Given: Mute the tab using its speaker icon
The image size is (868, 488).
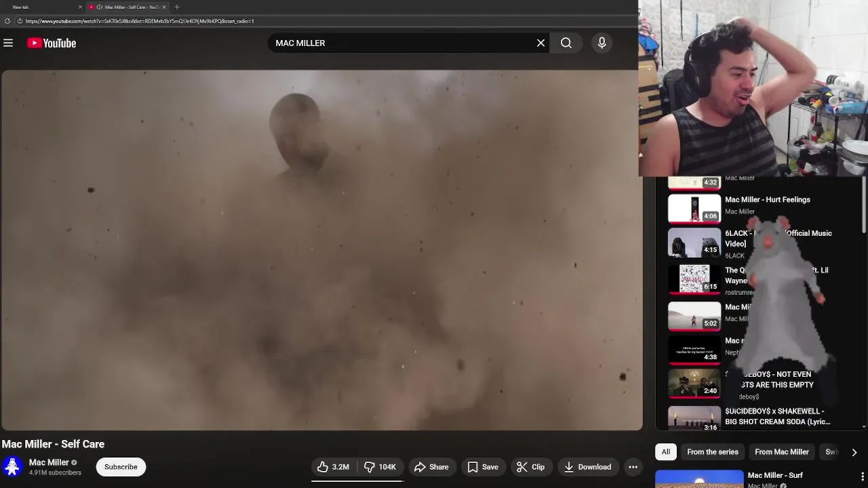Looking at the screenshot, I should pos(99,7).
